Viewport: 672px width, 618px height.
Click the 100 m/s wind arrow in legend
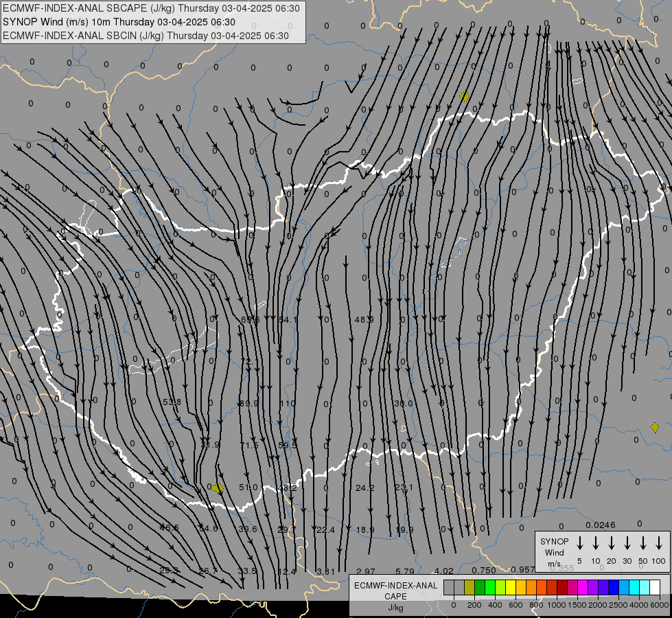[659, 543]
